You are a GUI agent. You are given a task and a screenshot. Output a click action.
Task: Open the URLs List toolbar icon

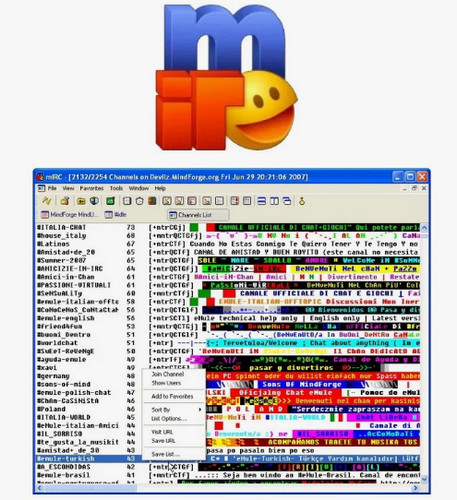coord(247,201)
